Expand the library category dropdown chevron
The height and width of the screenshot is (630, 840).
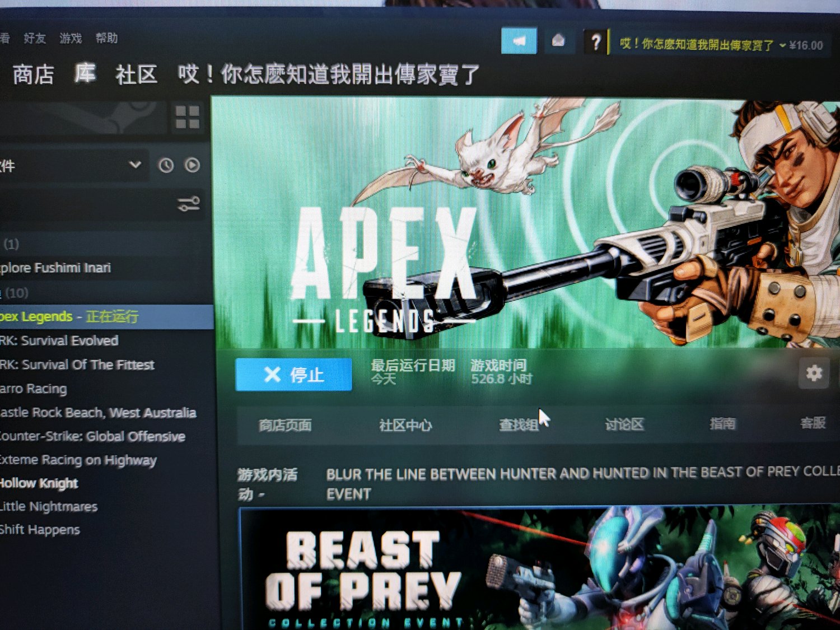coord(134,165)
